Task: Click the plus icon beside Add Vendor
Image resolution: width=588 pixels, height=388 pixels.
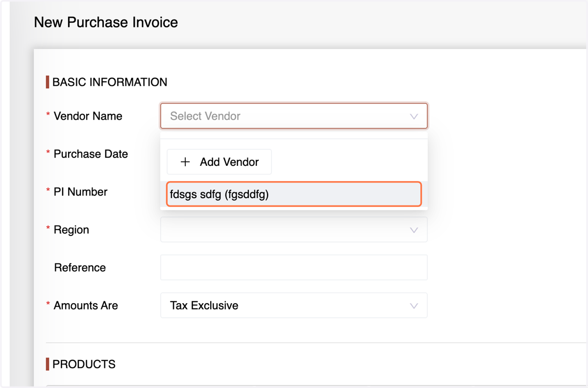Action: pyautogui.click(x=185, y=162)
